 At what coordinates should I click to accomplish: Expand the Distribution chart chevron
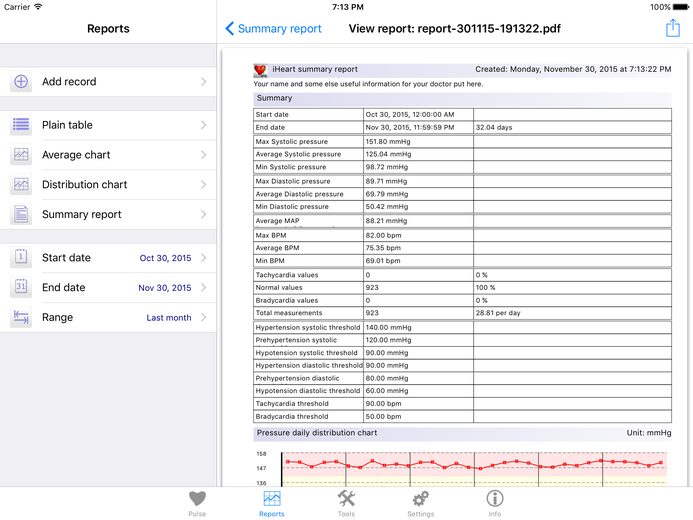(x=203, y=184)
